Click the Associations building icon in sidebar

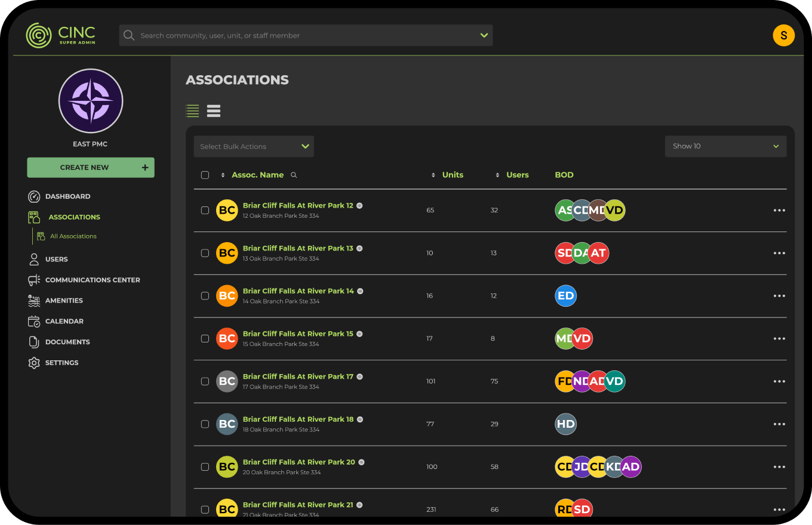click(x=34, y=217)
